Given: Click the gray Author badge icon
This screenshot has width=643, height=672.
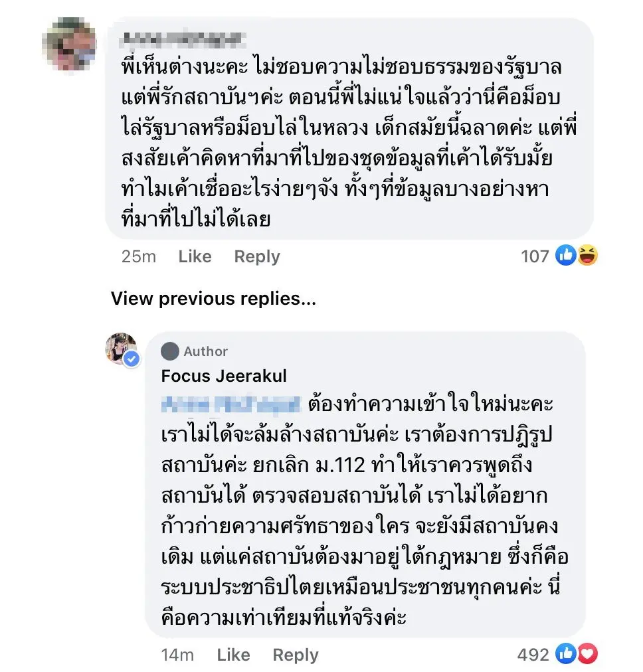Looking at the screenshot, I should 170,351.
